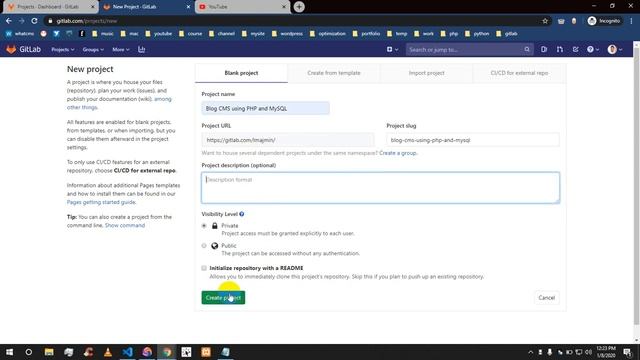
Task: Open the python bookmark folder
Action: pos(477,33)
